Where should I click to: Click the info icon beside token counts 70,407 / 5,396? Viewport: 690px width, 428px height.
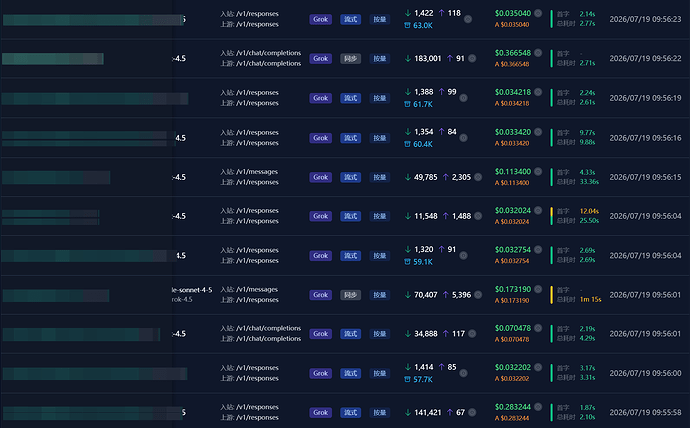(x=478, y=295)
